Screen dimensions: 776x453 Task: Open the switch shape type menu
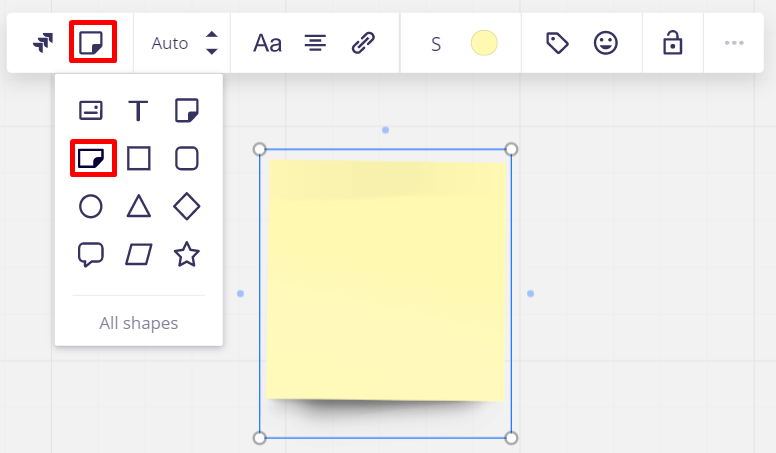click(93, 43)
